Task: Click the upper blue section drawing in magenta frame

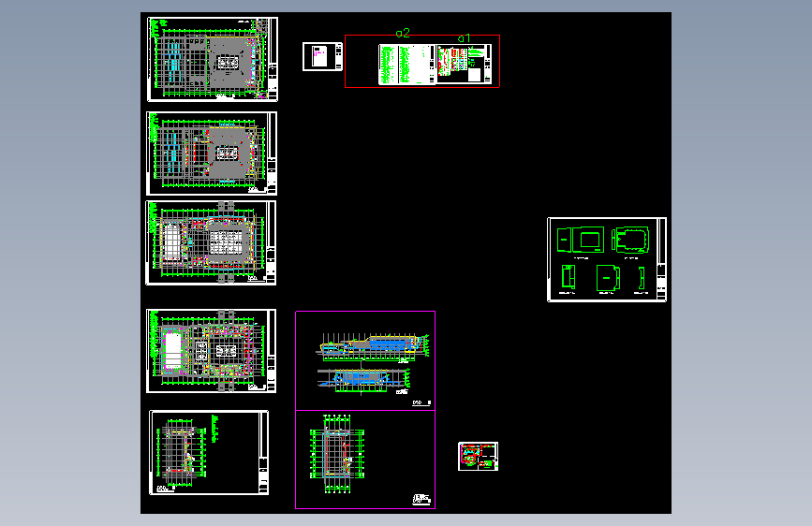Action: point(373,347)
